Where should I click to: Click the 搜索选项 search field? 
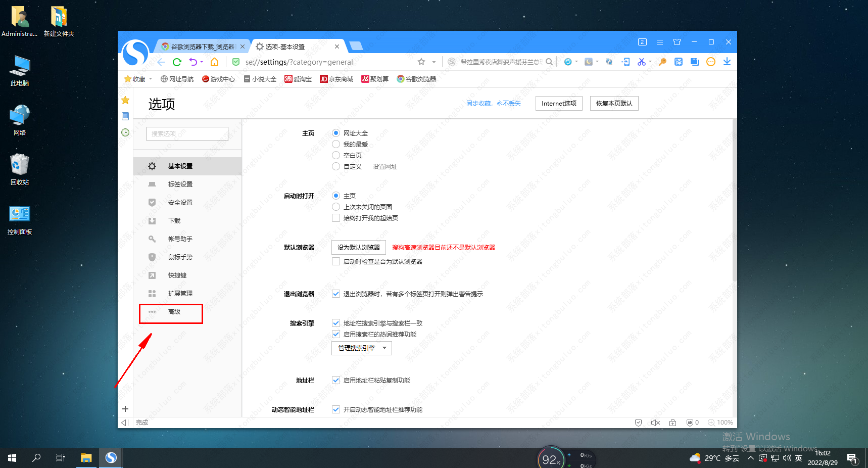click(x=187, y=134)
